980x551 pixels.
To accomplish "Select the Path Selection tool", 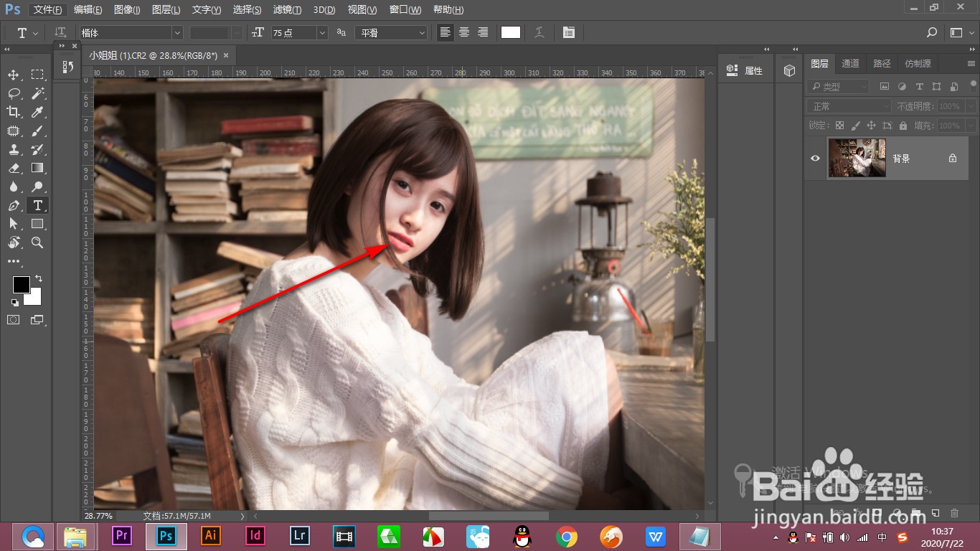I will (x=14, y=224).
